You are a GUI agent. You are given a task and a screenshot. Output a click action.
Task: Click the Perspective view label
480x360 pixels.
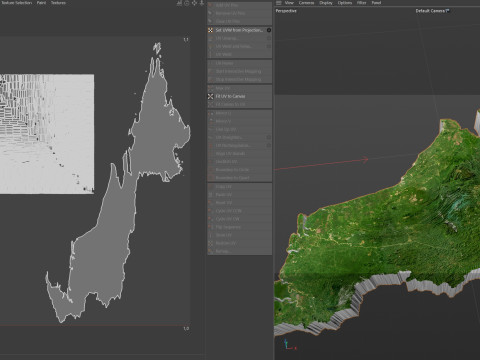[286, 11]
